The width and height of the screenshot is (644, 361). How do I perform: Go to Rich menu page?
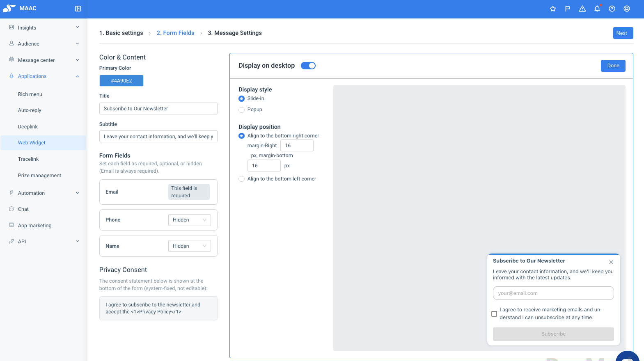coord(30,94)
